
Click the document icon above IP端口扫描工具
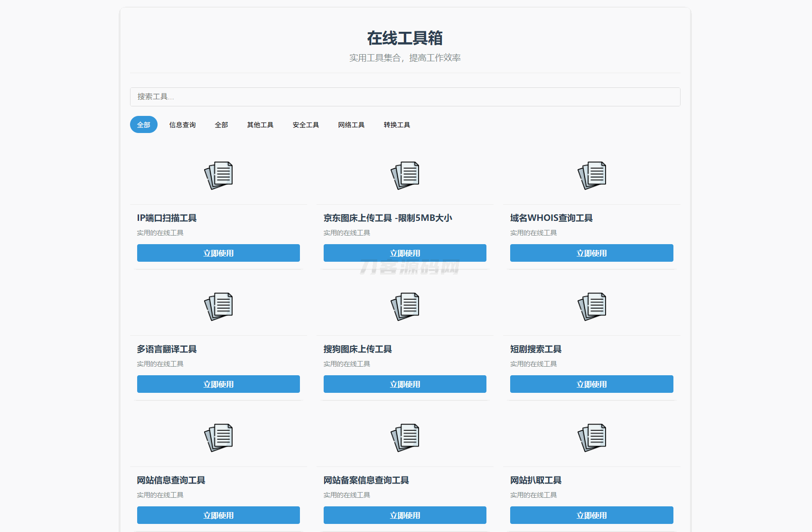[x=218, y=175]
